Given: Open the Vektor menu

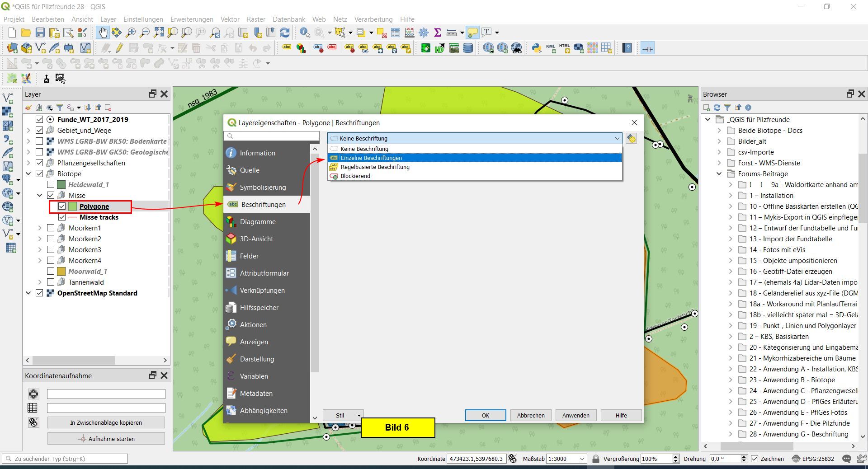Looking at the screenshot, I should (x=230, y=19).
